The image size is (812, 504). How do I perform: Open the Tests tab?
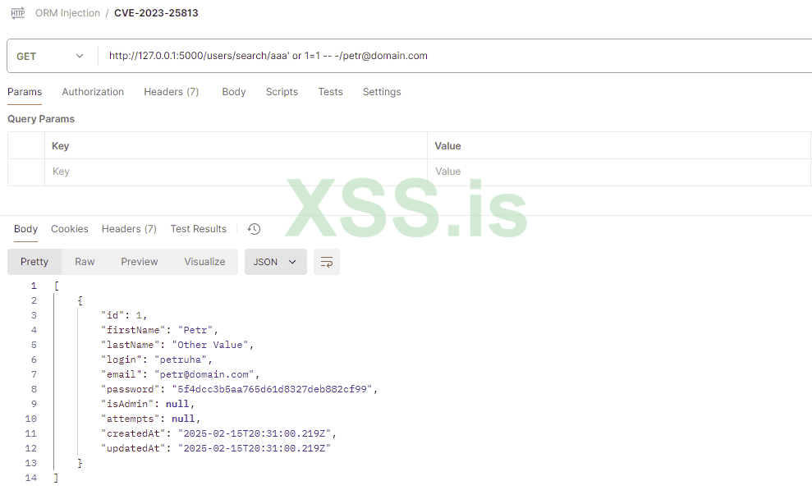(x=330, y=92)
